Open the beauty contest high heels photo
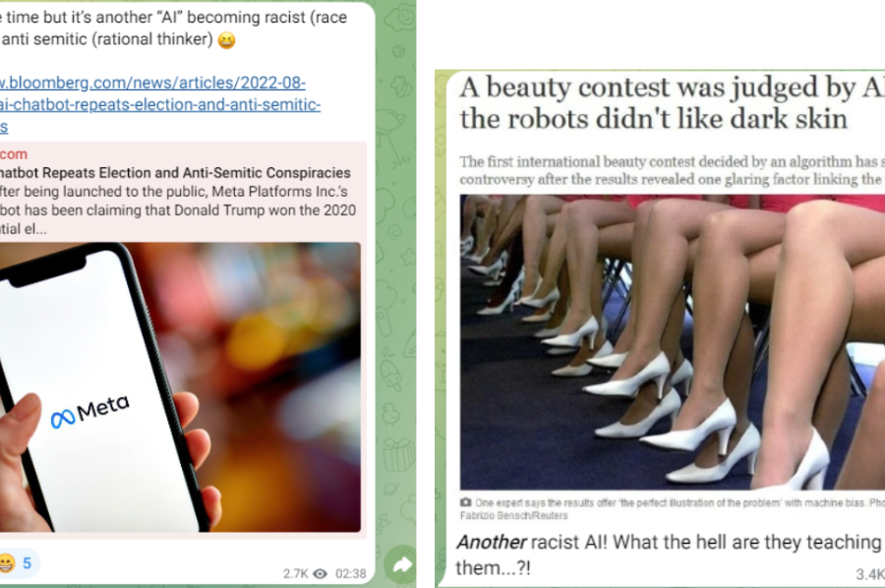Image resolution: width=885 pixels, height=588 pixels. [x=673, y=342]
